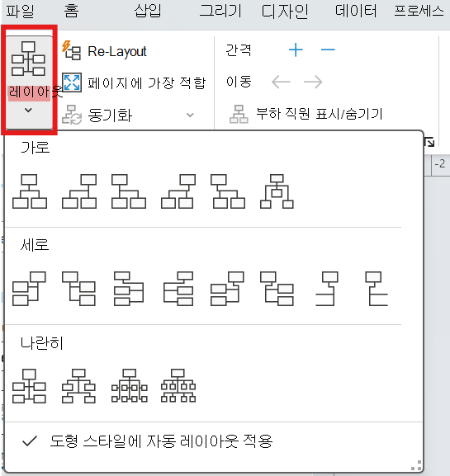Decrease spacing with the minus icon

pos(328,49)
